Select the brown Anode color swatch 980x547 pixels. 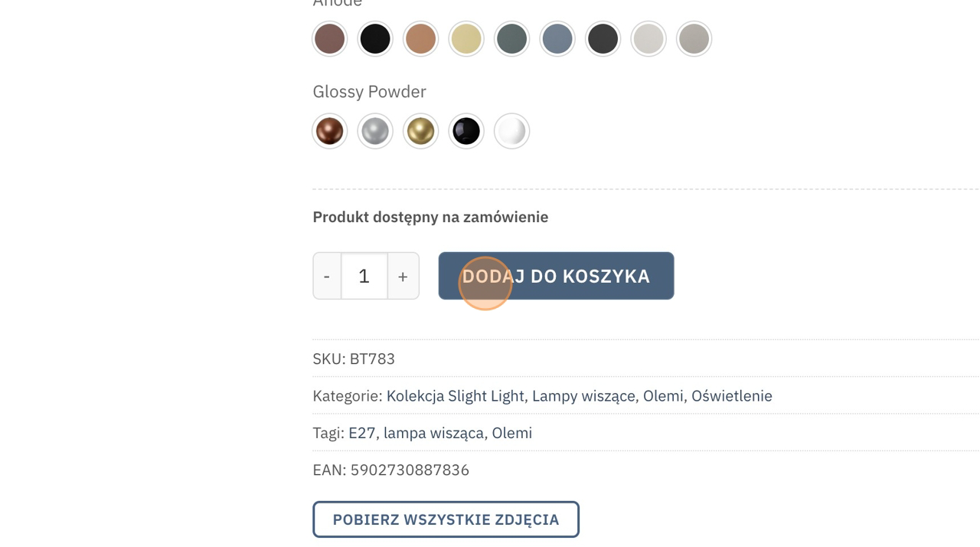click(x=330, y=39)
